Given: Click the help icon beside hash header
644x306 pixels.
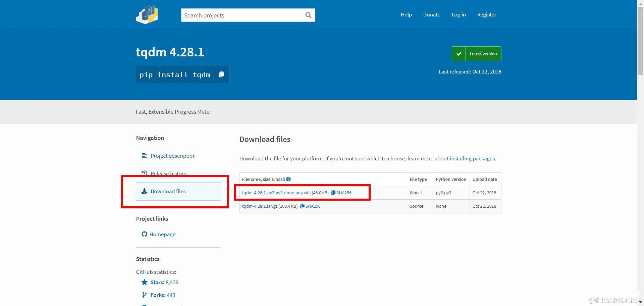Looking at the screenshot, I should 288,179.
